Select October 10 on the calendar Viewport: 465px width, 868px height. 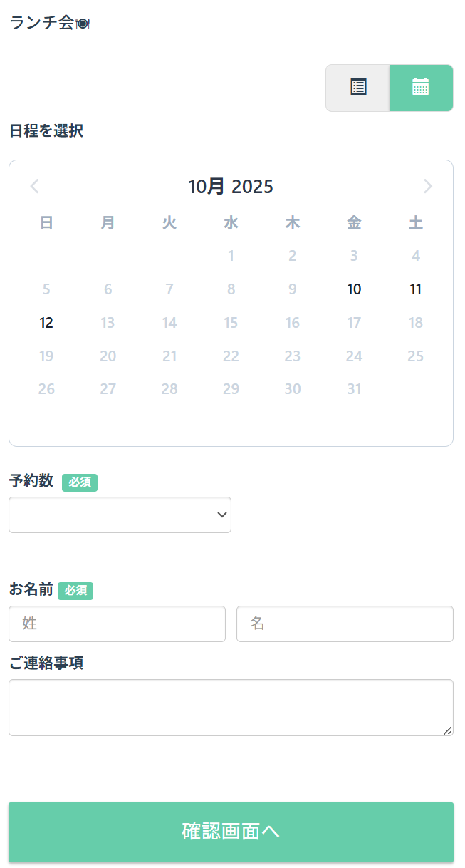(354, 289)
